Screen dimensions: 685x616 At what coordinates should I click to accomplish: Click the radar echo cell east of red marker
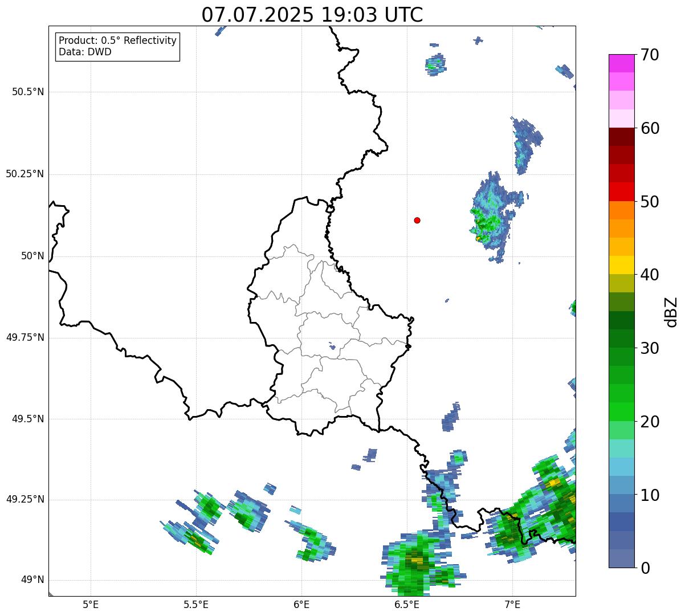[x=493, y=217]
